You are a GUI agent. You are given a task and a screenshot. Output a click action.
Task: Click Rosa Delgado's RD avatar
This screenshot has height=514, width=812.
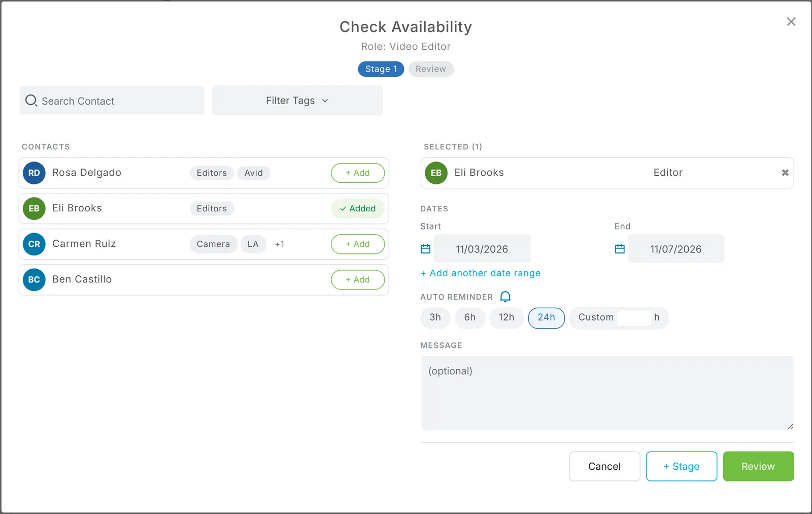(34, 173)
